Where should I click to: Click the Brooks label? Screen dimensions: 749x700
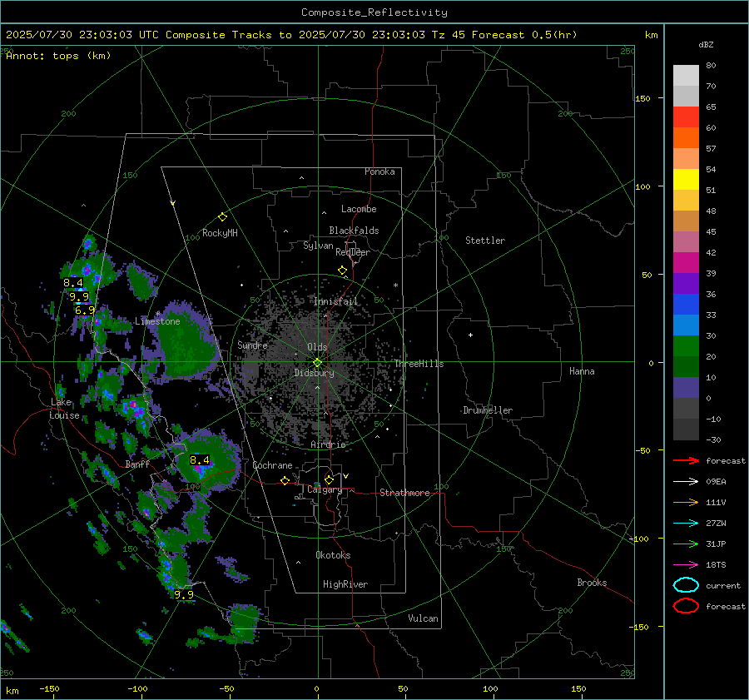[592, 583]
